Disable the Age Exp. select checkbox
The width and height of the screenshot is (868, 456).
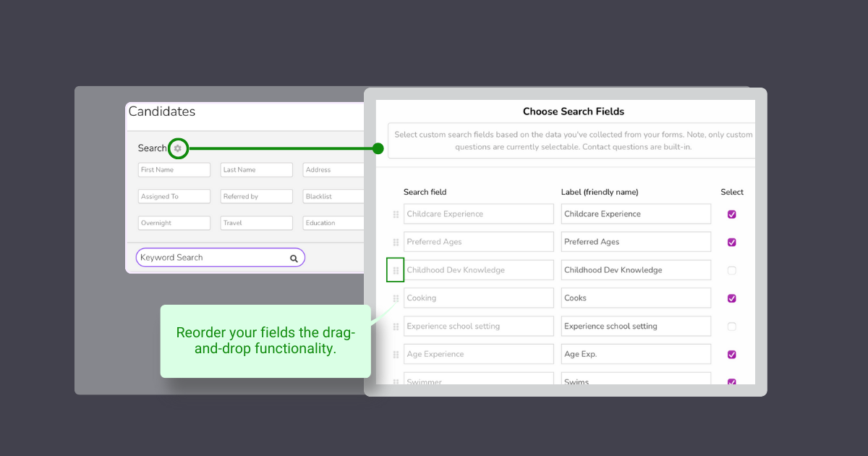(731, 355)
